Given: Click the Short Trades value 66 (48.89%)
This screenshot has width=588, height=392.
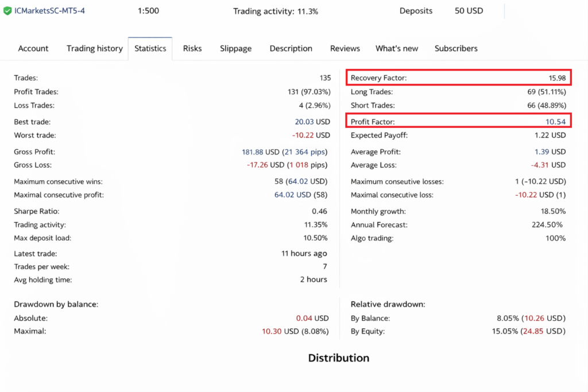Looking at the screenshot, I should (x=547, y=105).
